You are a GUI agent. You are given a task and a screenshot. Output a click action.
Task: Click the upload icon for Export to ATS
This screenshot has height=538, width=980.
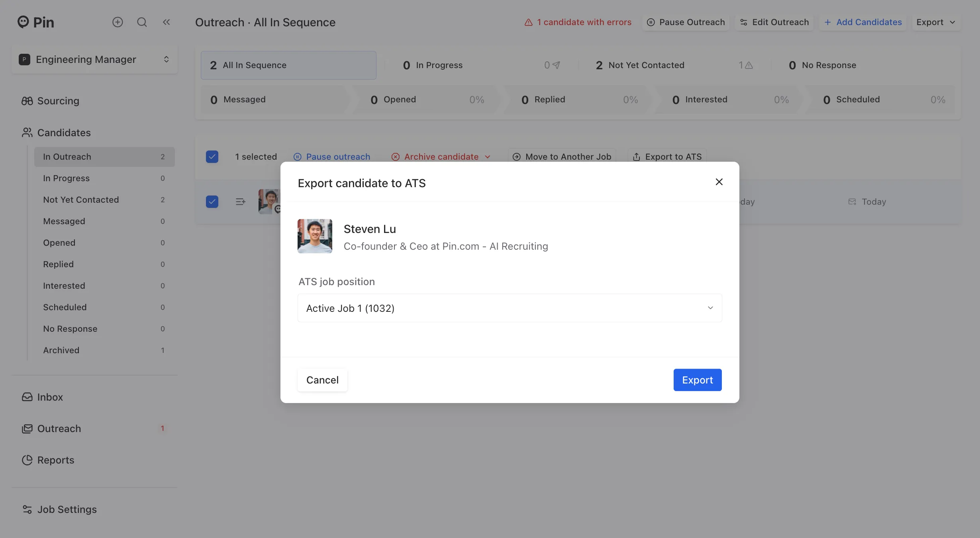tap(637, 157)
